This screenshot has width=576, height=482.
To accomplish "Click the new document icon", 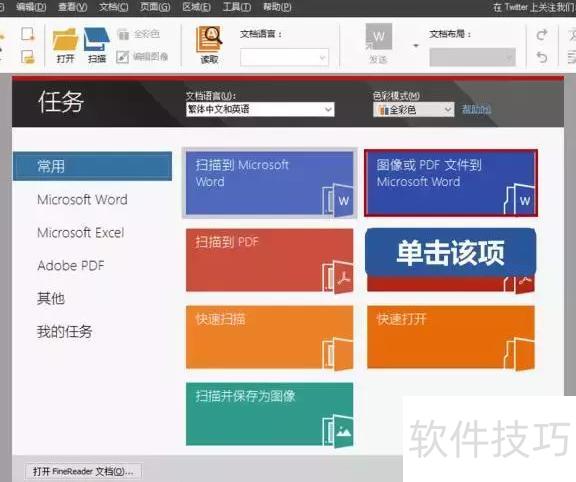I will tap(28, 34).
